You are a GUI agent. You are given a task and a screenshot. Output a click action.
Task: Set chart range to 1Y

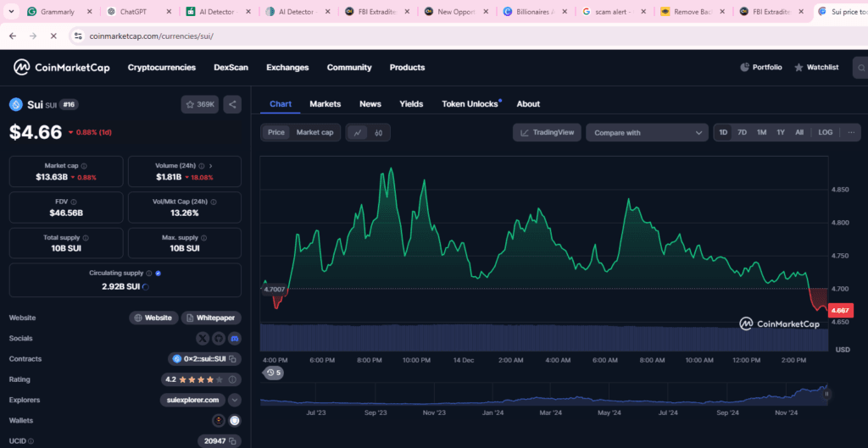[x=781, y=133]
